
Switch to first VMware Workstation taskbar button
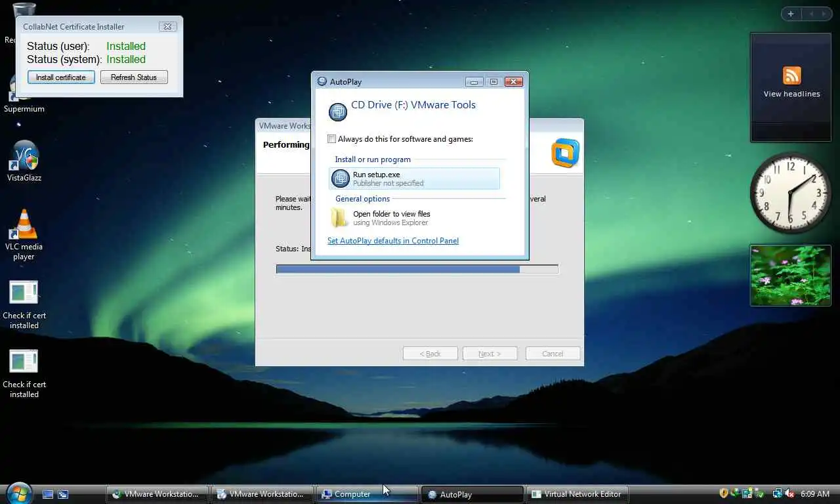tap(157, 494)
